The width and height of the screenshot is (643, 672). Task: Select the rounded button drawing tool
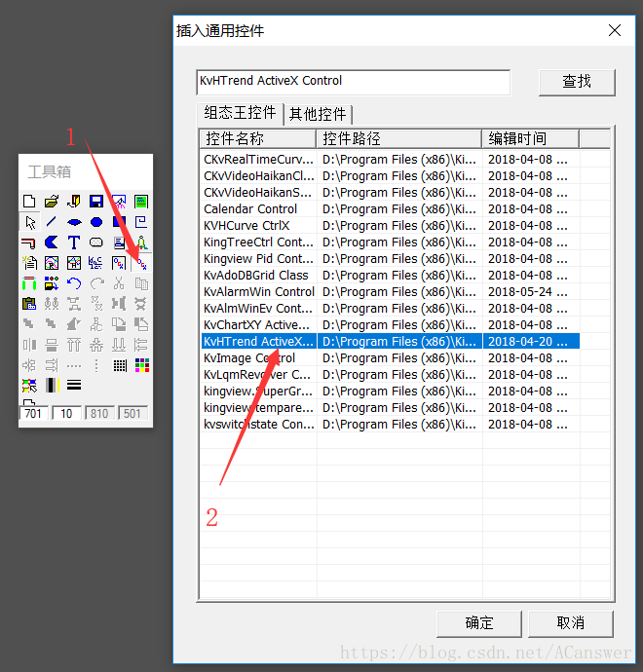96,243
